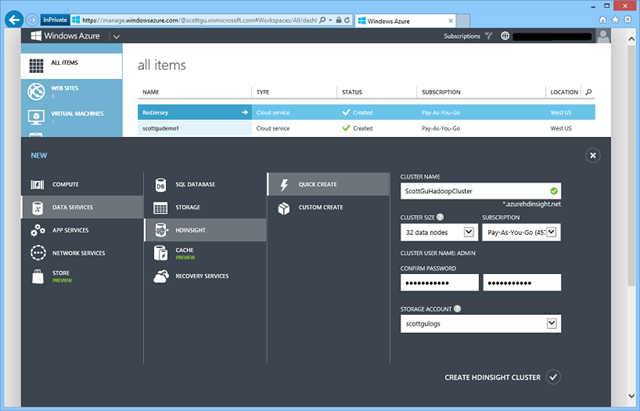Click the lock icon in address bar
This screenshot has height=411, width=640.
coord(339,20)
